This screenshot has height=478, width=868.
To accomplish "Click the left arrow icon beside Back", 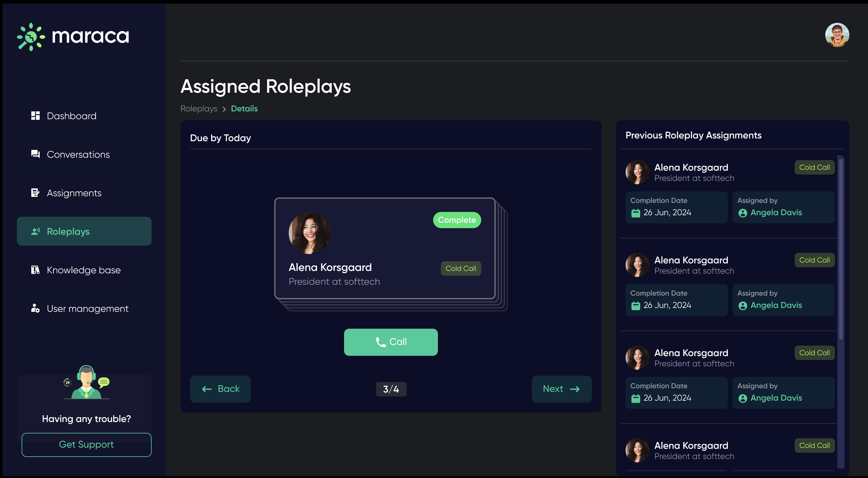I will pos(207,389).
